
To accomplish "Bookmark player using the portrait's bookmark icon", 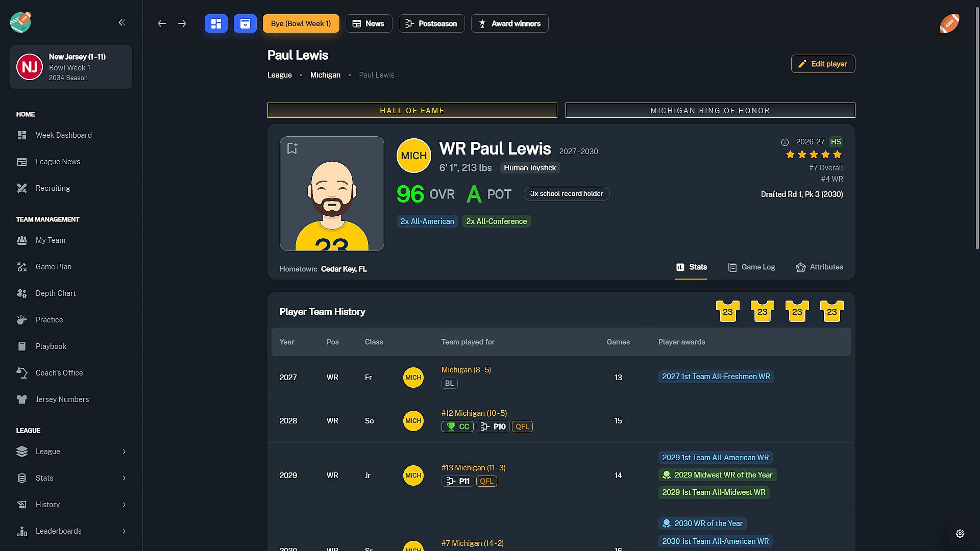I will click(x=292, y=148).
